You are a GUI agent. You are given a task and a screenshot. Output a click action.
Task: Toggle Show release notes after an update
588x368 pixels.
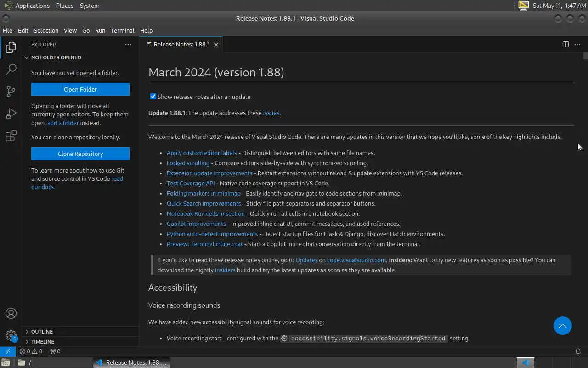(153, 97)
